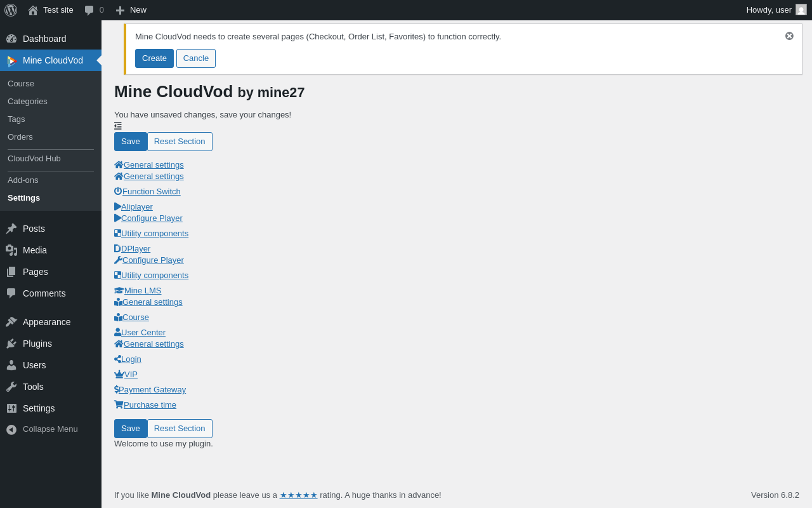Image resolution: width=812 pixels, height=508 pixels.
Task: Open the Function Switch settings link
Action: (152, 191)
